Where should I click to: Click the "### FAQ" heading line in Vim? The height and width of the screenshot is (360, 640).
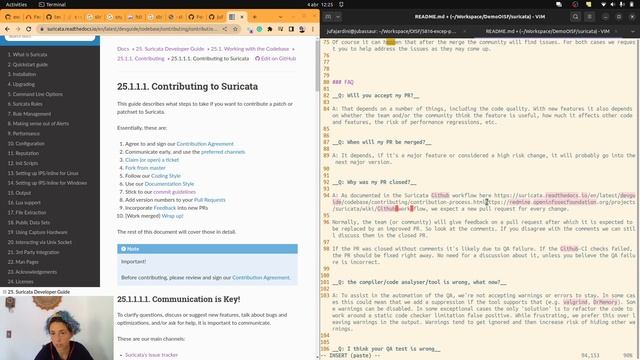click(343, 82)
